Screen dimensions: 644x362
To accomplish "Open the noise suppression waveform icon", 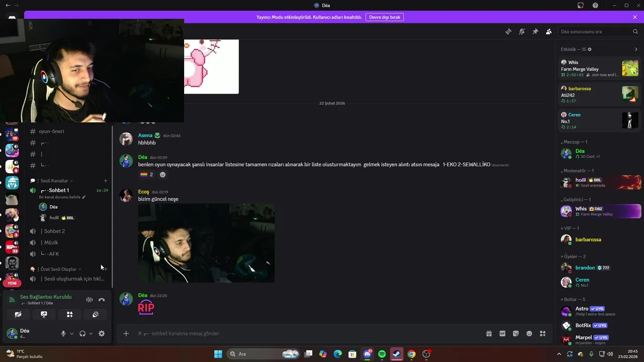I will 89,300.
